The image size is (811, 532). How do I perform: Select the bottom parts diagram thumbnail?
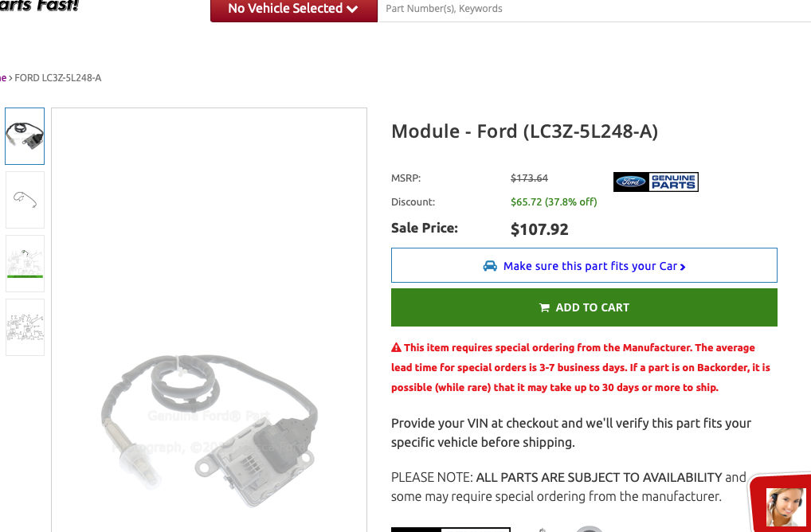[x=25, y=327]
